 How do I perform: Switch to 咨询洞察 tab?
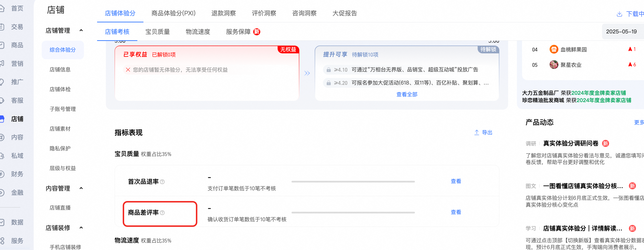pos(304,13)
